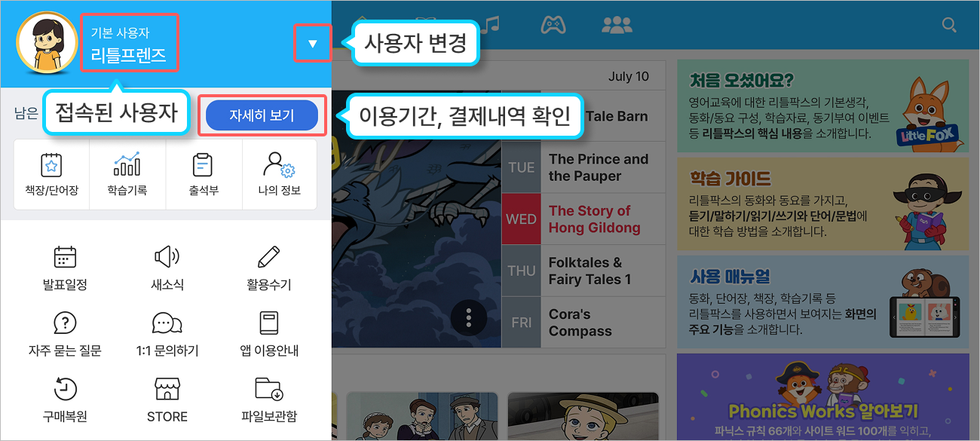Open 활용수기 pencil icon
The height and width of the screenshot is (441, 980).
tap(268, 257)
